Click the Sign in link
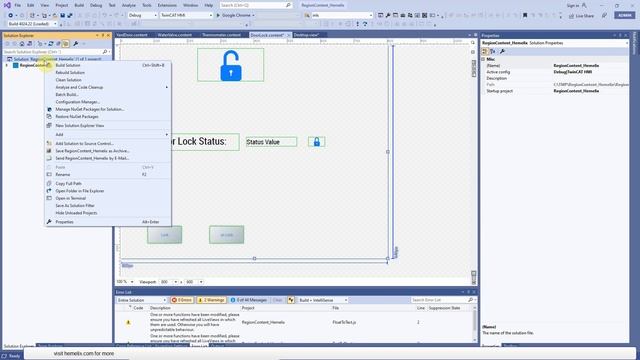 tap(573, 5)
